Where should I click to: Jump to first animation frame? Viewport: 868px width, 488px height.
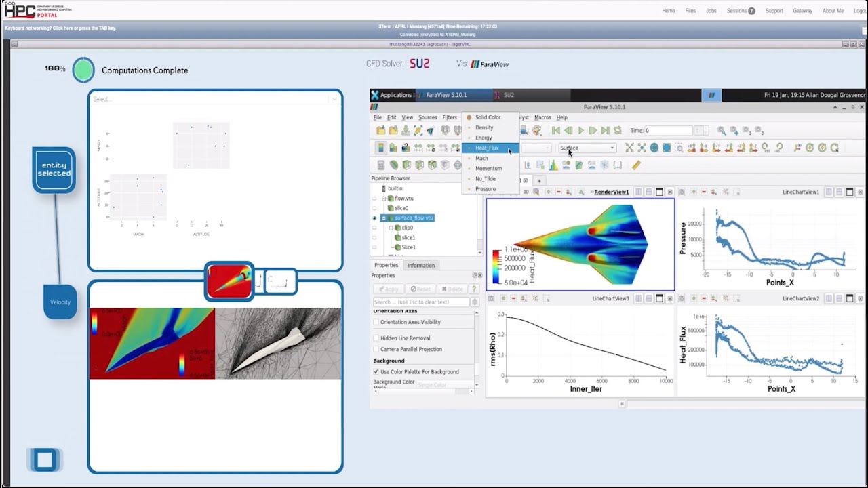tap(556, 130)
